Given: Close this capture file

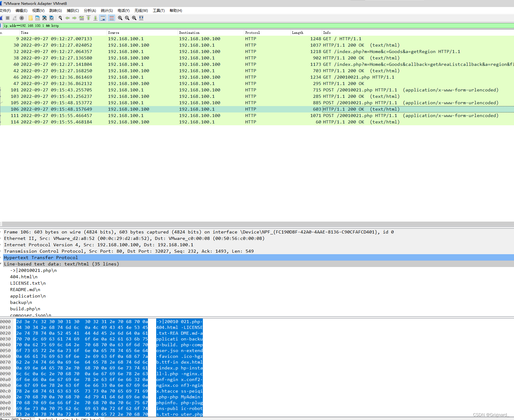Looking at the screenshot, I should coord(45,18).
